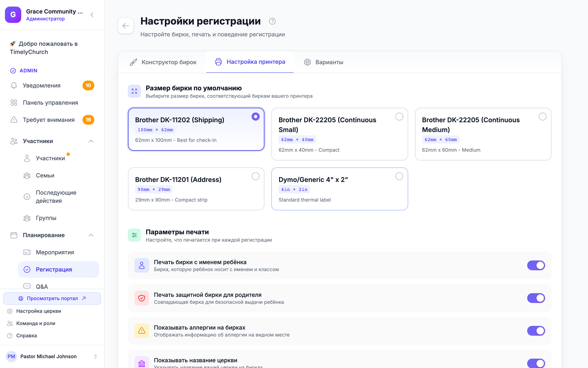This screenshot has width=588, height=368.
Task: Click the brush icon on Конструктор бирок
Action: 133,62
